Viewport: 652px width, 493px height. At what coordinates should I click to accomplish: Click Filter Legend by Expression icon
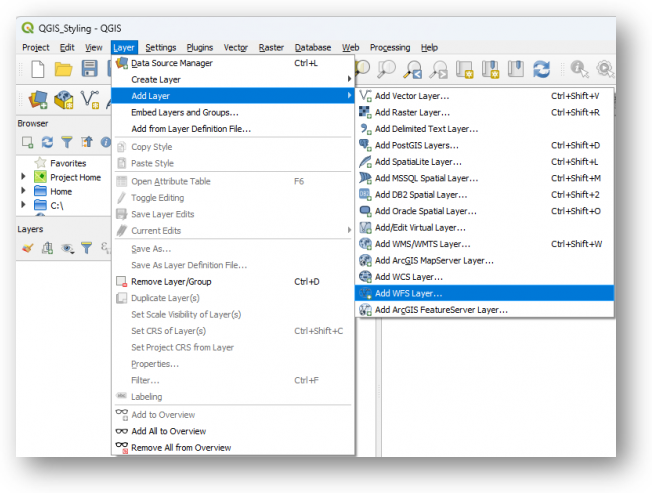(106, 248)
